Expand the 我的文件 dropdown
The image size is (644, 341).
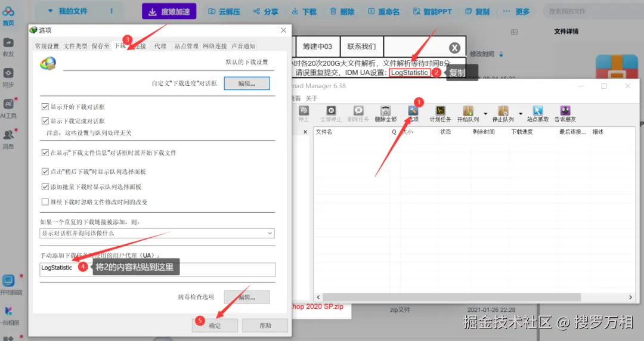(51, 11)
